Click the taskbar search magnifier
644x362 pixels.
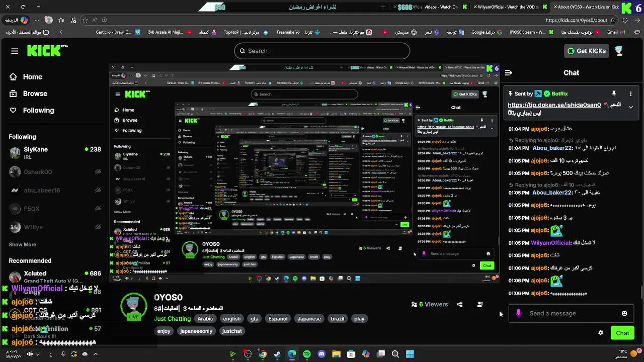coord(395,354)
